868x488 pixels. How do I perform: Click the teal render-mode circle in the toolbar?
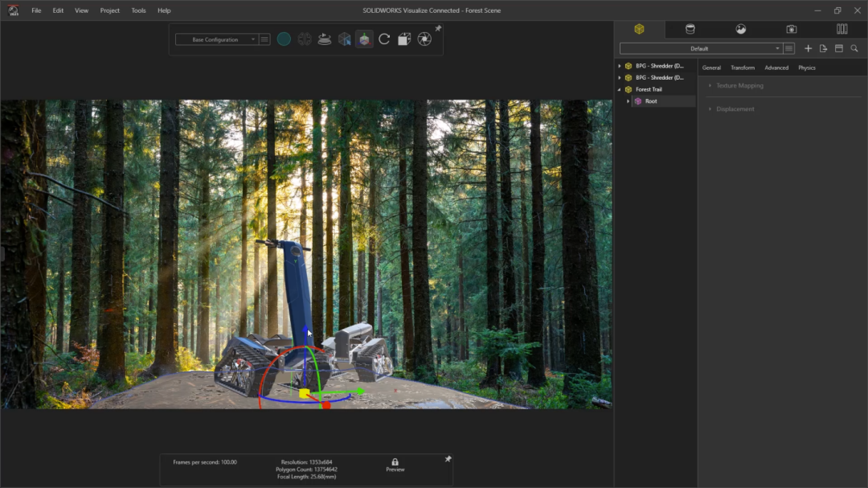[284, 39]
